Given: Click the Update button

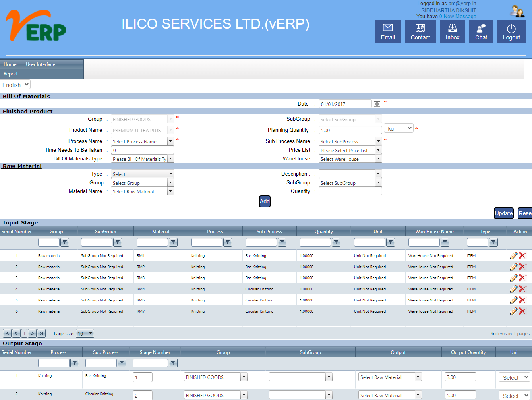Looking at the screenshot, I should [503, 213].
